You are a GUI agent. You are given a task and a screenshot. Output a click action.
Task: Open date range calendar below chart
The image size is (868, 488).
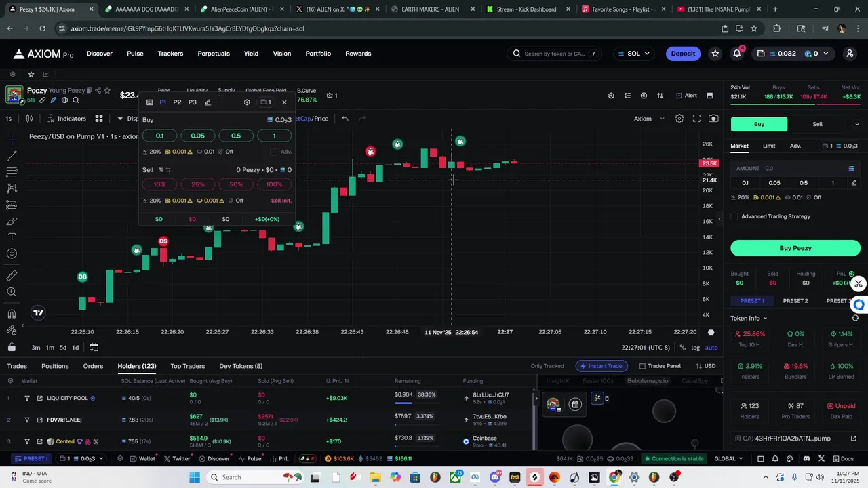tap(94, 348)
